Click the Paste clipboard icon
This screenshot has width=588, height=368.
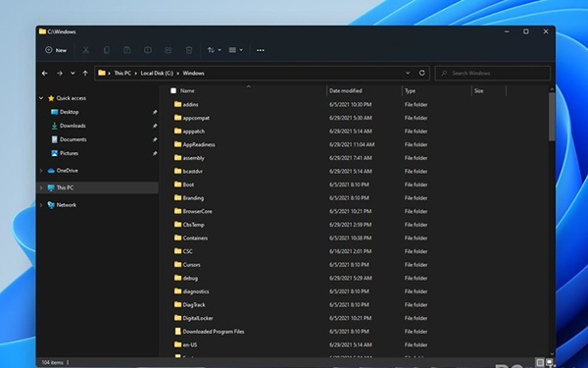pyautogui.click(x=127, y=50)
